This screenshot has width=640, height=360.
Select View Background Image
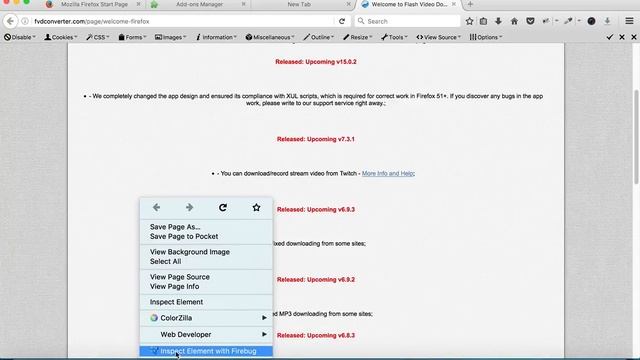[x=206, y=252]
